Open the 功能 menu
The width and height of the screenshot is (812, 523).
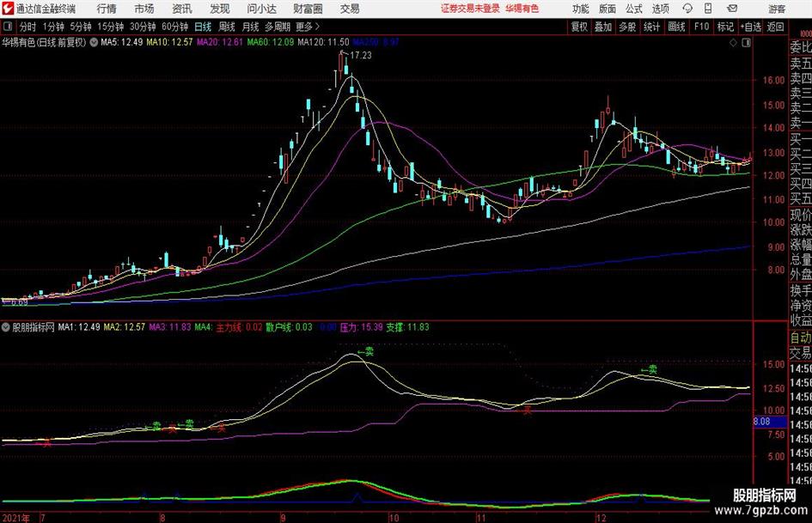(x=581, y=9)
